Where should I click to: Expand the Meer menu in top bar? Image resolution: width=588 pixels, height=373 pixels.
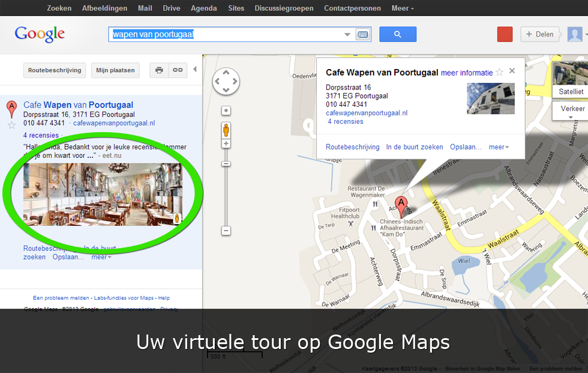tap(403, 8)
